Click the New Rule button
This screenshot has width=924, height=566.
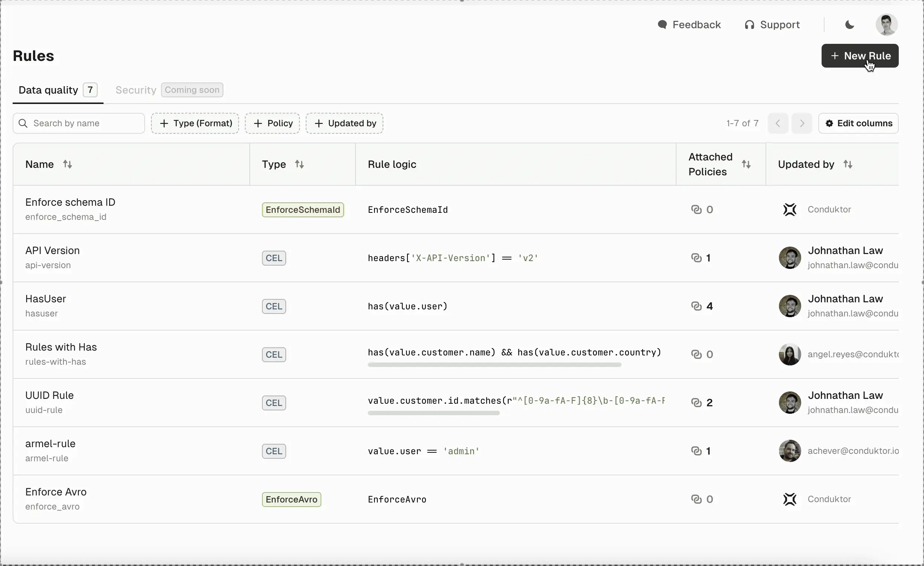point(859,56)
